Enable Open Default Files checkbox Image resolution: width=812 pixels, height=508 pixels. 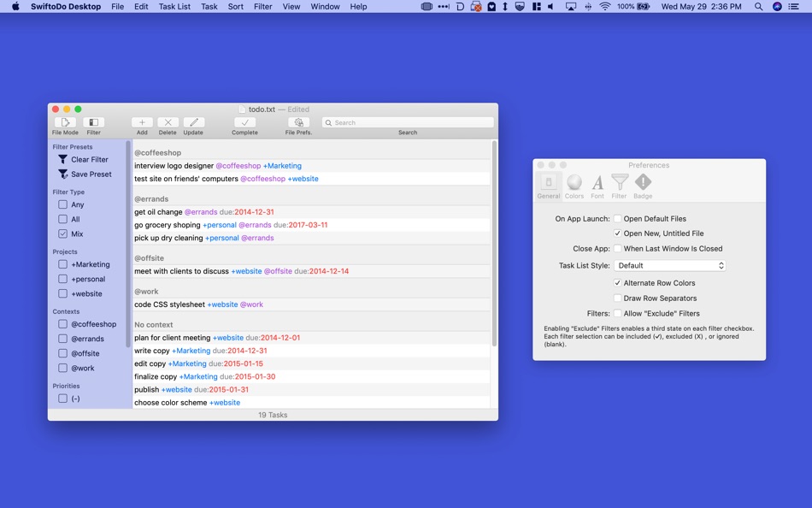[617, 219]
